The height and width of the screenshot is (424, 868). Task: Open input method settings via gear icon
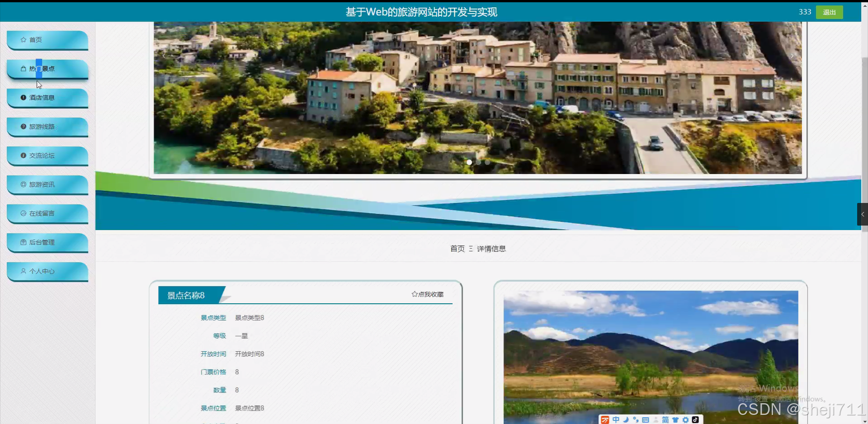685,419
